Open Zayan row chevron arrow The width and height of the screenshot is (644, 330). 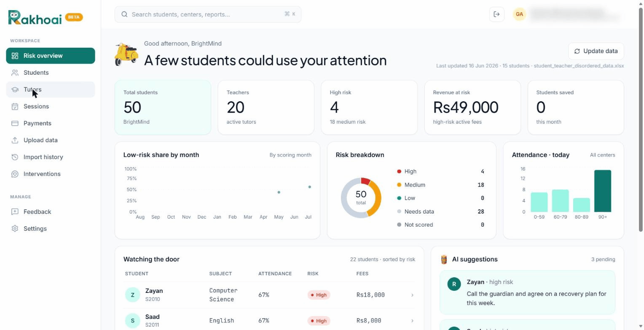[412, 295]
